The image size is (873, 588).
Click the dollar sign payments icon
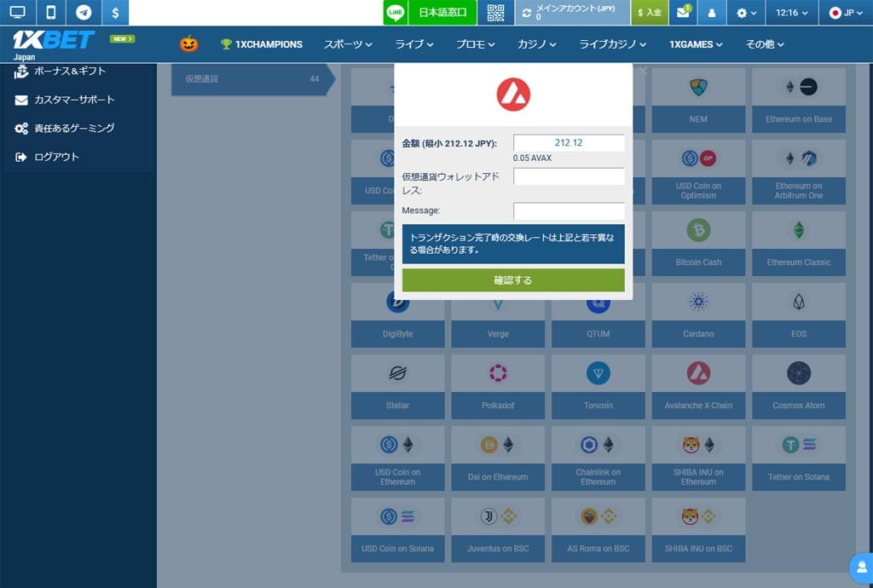coord(115,12)
